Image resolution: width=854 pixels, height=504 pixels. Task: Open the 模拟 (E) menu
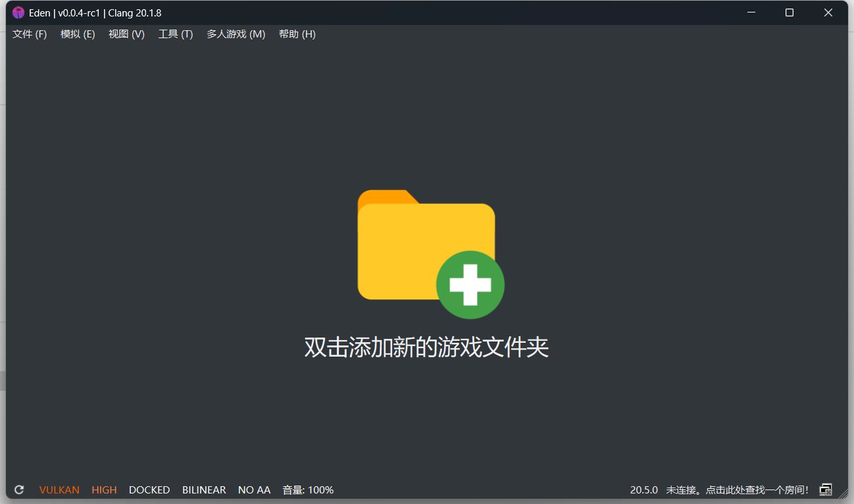pos(78,34)
